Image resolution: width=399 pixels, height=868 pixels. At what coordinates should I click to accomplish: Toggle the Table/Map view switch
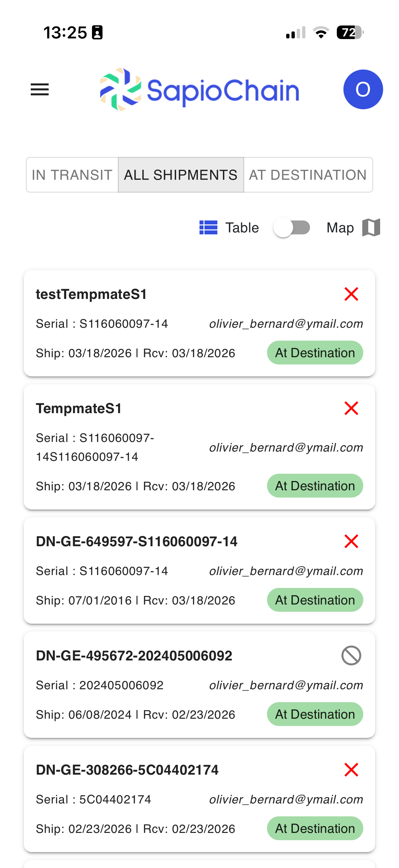[291, 228]
